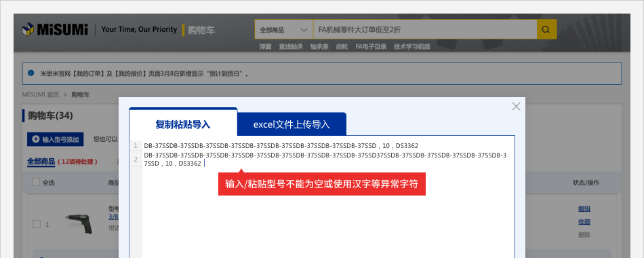Open the 全部商品 category dropdown

point(284,30)
